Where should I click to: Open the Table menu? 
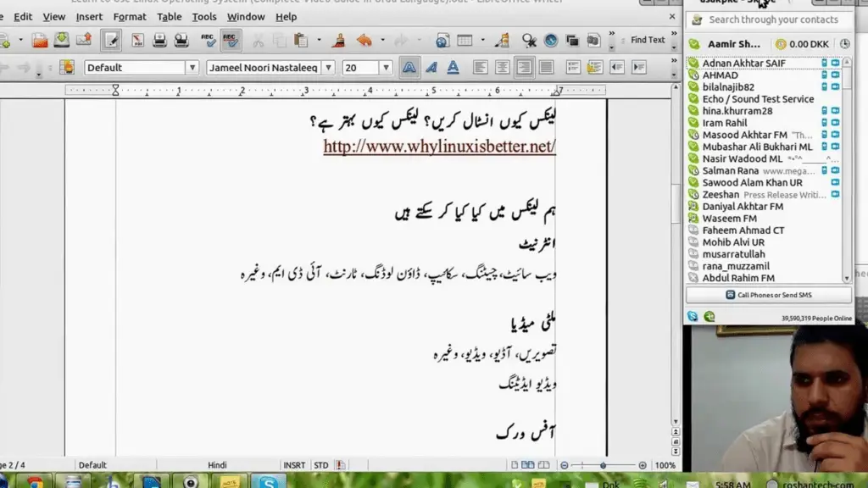(x=170, y=17)
